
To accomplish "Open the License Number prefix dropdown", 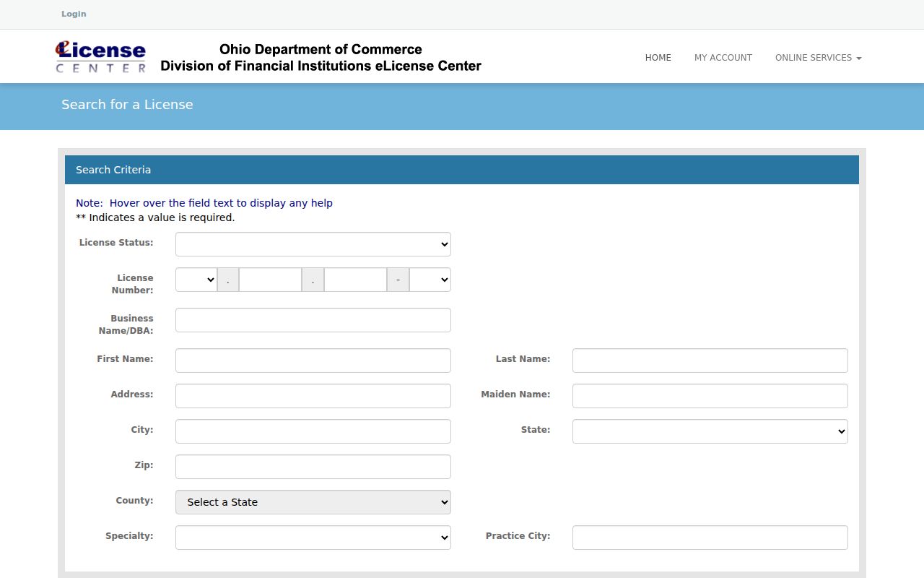I will 196,280.
